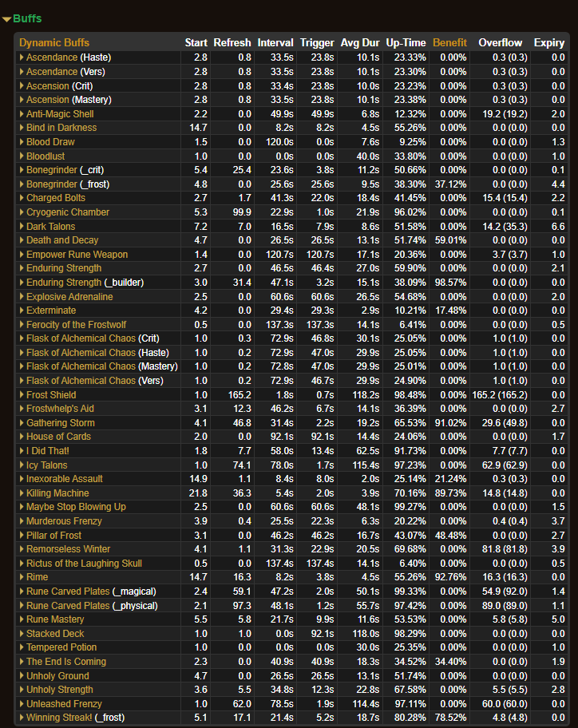Open the Rictus of the Laughing Skull link

(84, 564)
